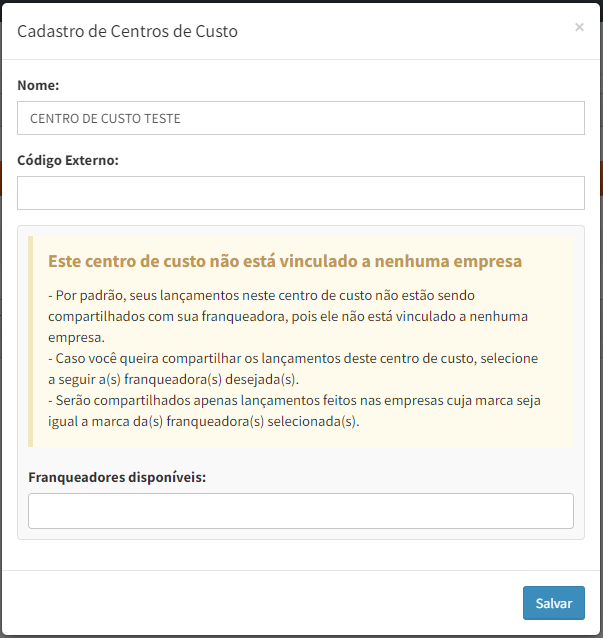The image size is (603, 638).
Task: Select the line starting with Por padrão
Action: coord(261,295)
